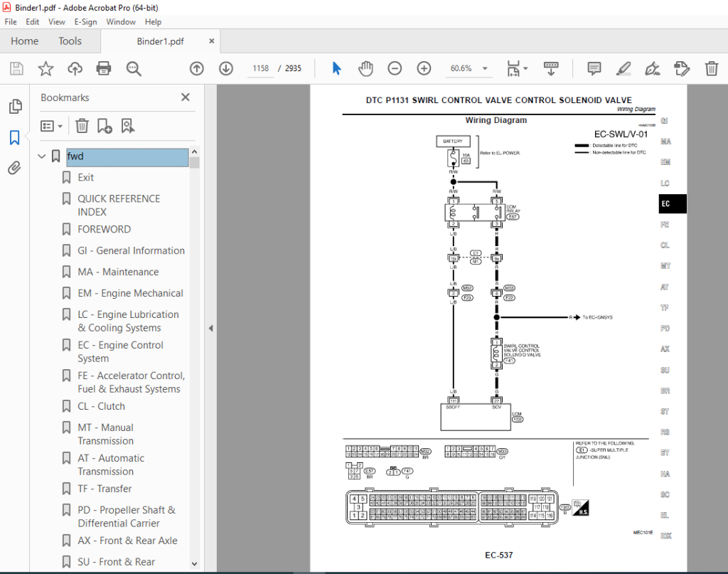This screenshot has height=574, width=728.
Task: Open the find text magnifier
Action: (x=134, y=69)
